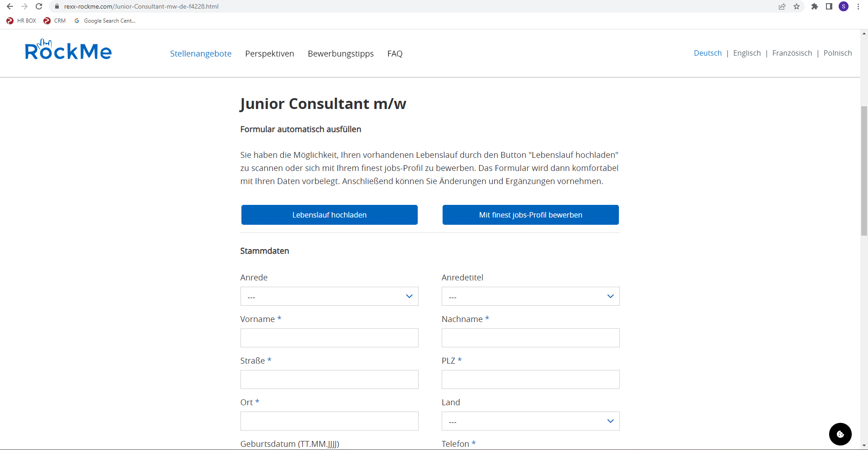Click the RockMe logo

68,50
